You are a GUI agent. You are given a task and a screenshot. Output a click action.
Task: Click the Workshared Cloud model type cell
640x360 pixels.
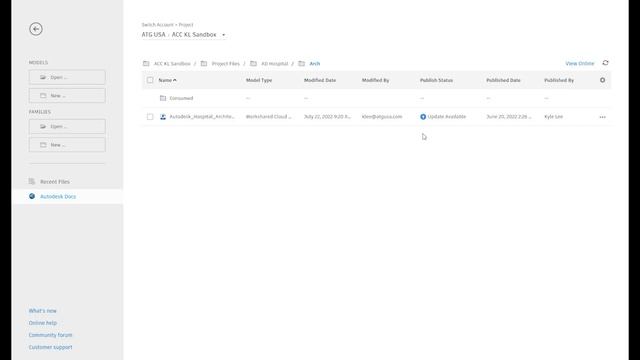click(x=269, y=117)
